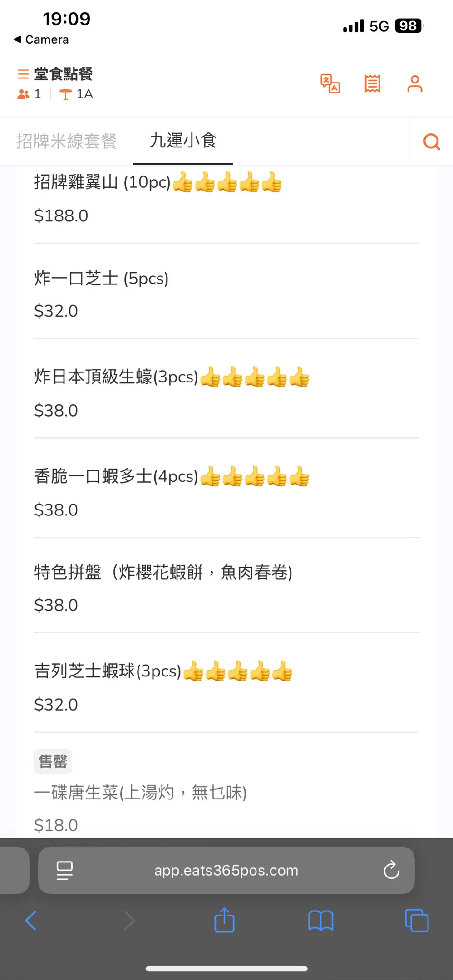
Task: Switch to 招牌米線套餐 tab
Action: (x=67, y=141)
